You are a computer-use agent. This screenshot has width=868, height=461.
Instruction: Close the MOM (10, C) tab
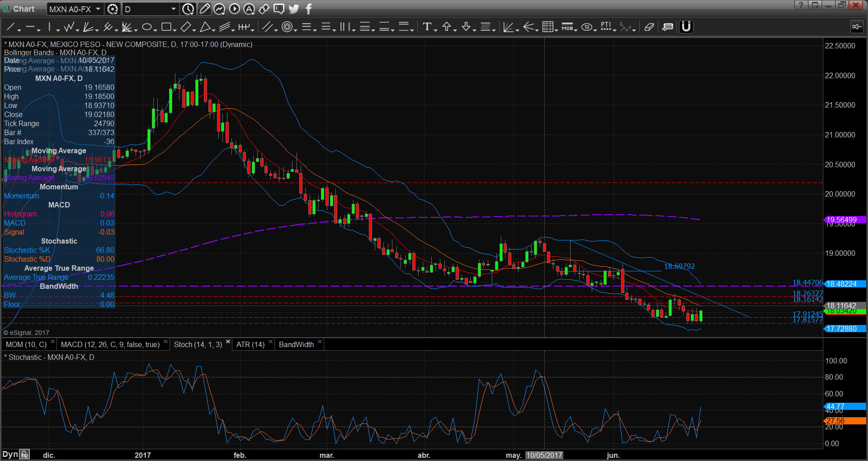point(52,342)
